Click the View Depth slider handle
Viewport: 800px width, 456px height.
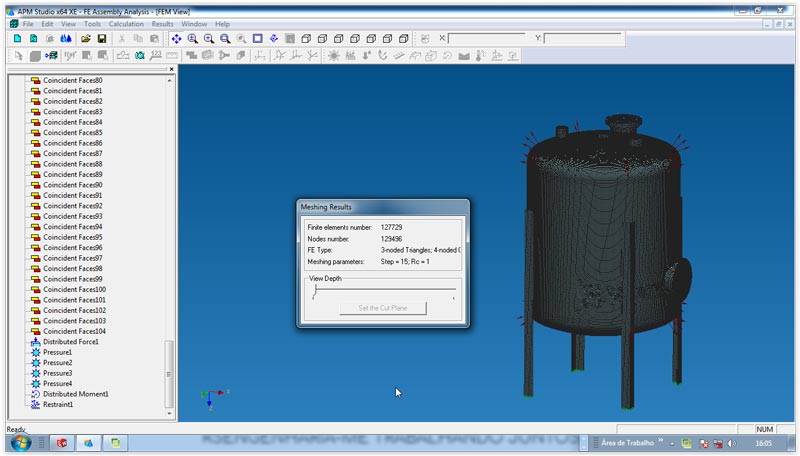[315, 290]
